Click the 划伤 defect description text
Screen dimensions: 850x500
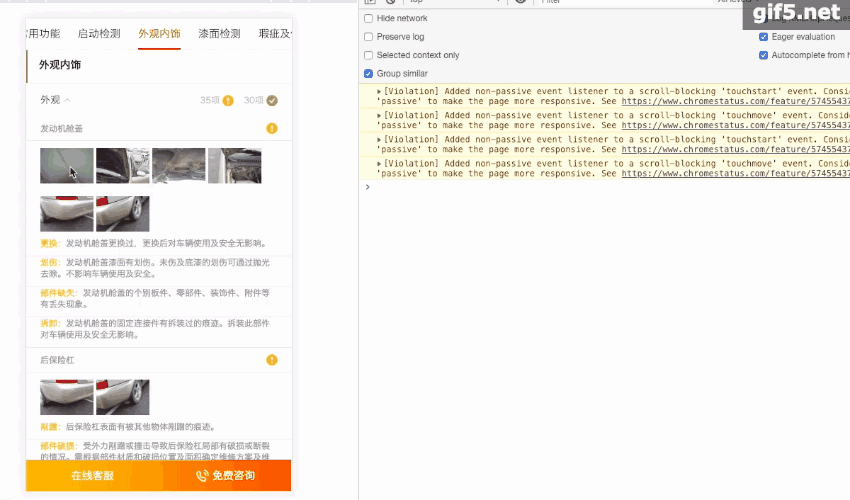(x=155, y=268)
